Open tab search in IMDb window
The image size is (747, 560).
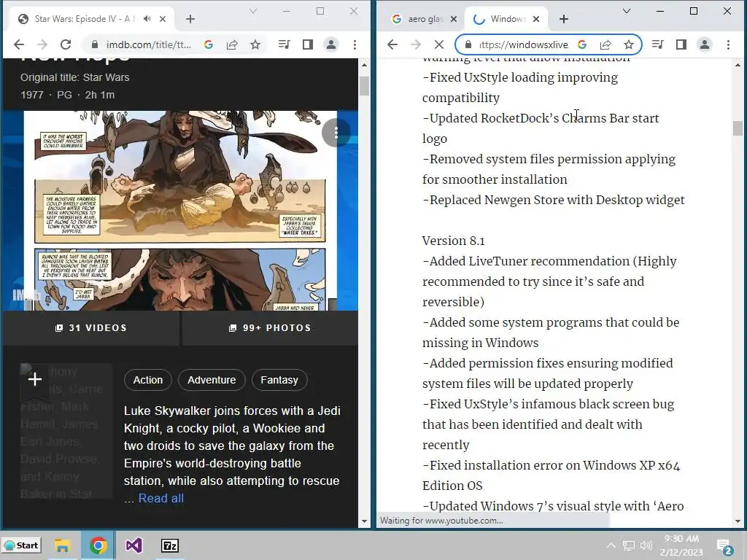pyautogui.click(x=253, y=11)
